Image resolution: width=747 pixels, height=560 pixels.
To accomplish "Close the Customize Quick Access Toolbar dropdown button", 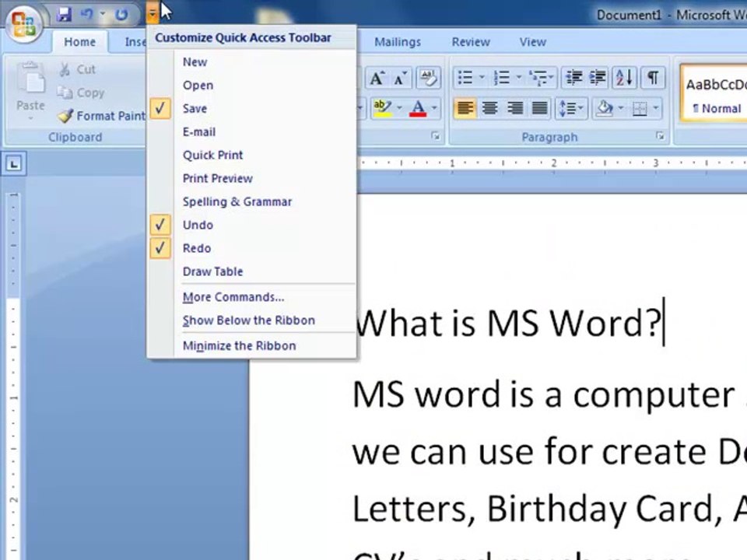I will click(x=152, y=14).
